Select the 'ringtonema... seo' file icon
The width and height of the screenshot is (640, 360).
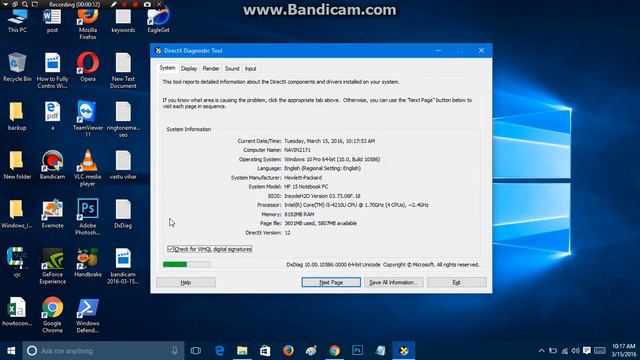point(123,119)
